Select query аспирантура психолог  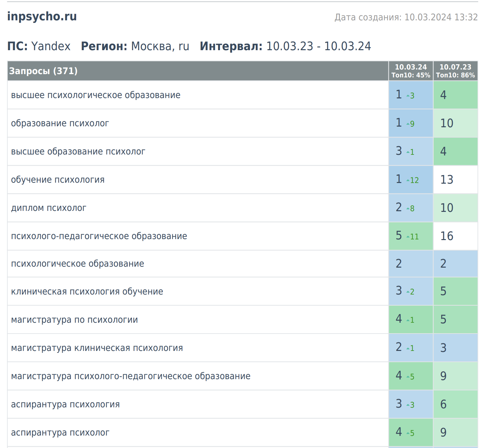pos(60,433)
